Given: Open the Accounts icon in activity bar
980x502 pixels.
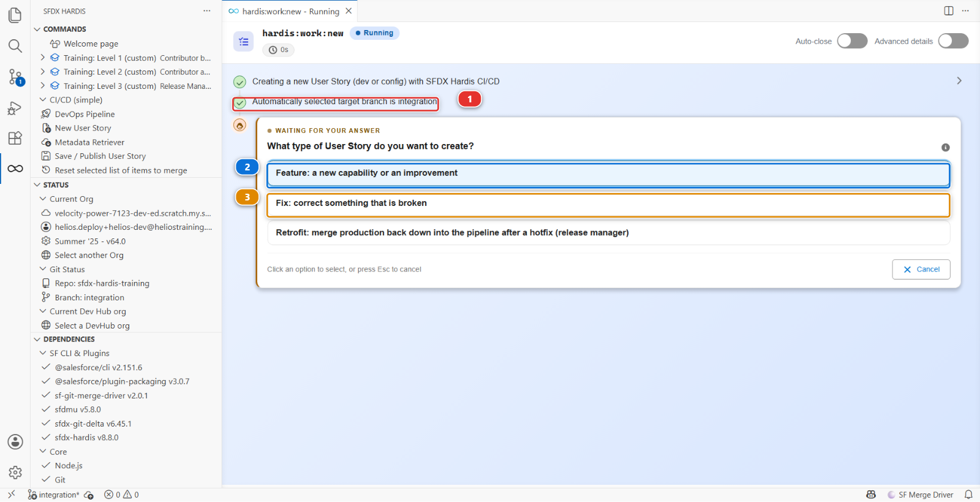Looking at the screenshot, I should pos(15,442).
